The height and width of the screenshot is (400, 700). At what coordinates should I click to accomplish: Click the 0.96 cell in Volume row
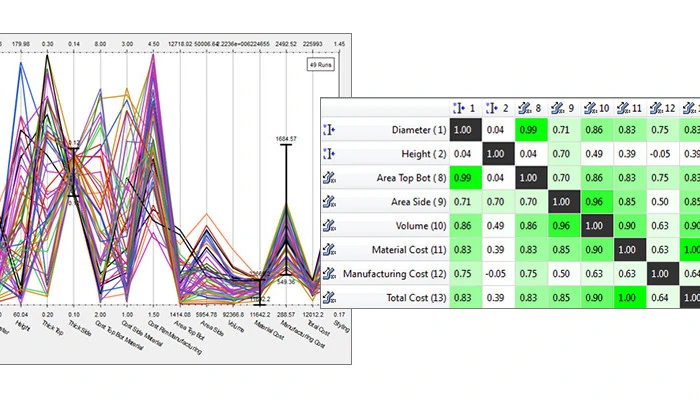click(563, 226)
